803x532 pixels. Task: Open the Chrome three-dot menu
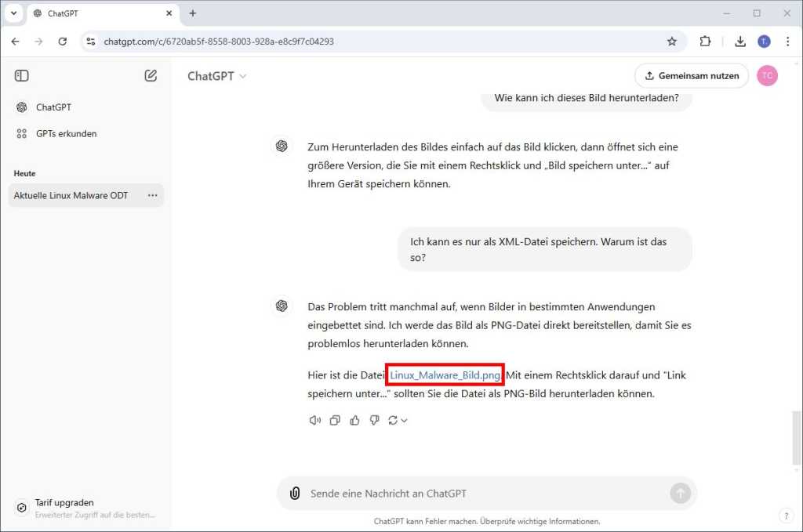(x=788, y=42)
